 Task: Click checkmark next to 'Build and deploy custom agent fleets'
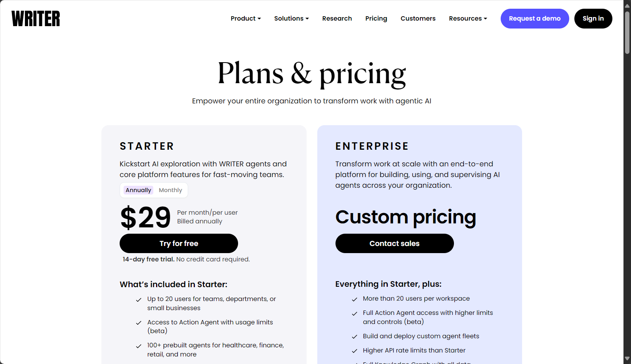[355, 337]
